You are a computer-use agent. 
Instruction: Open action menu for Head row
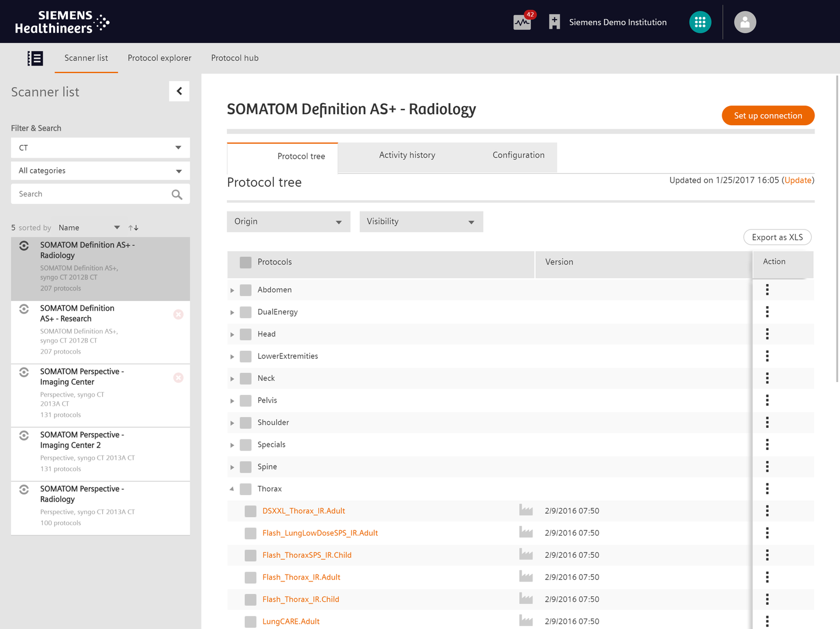point(767,334)
